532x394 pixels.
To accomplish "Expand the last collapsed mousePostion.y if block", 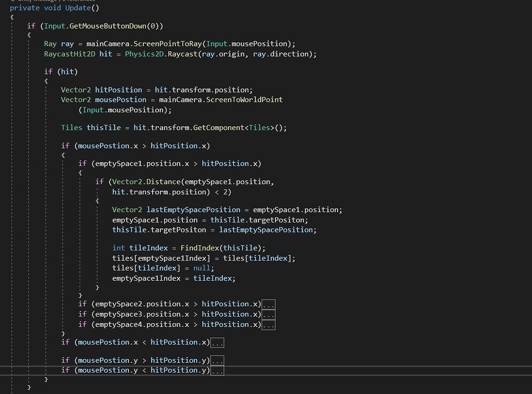I will 217,370.
